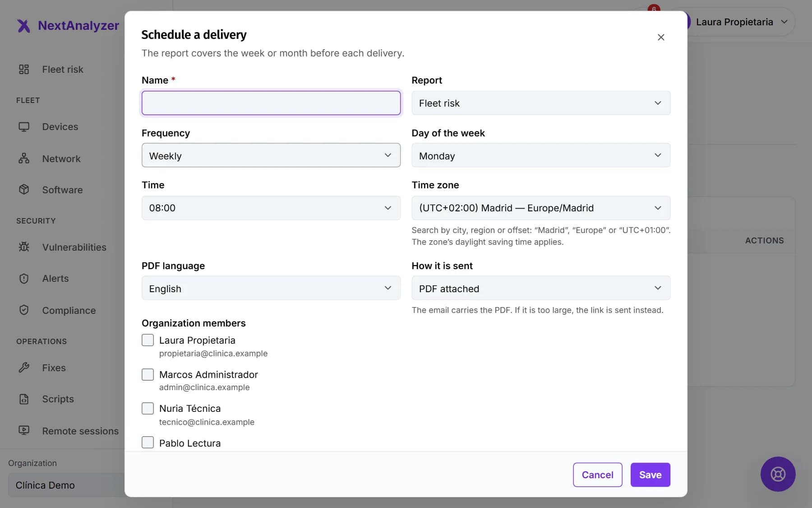Open the Frequency dropdown set to Weekly
812x508 pixels.
click(x=271, y=155)
